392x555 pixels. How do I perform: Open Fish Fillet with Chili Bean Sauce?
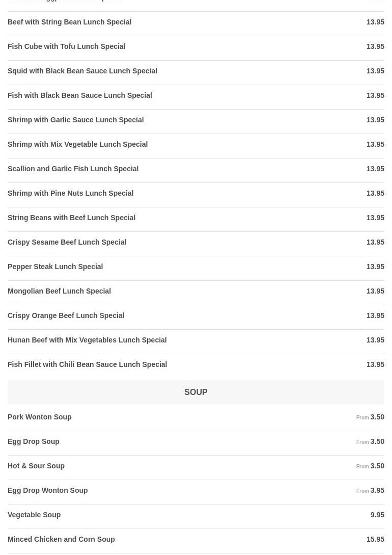pyautogui.click(x=87, y=364)
